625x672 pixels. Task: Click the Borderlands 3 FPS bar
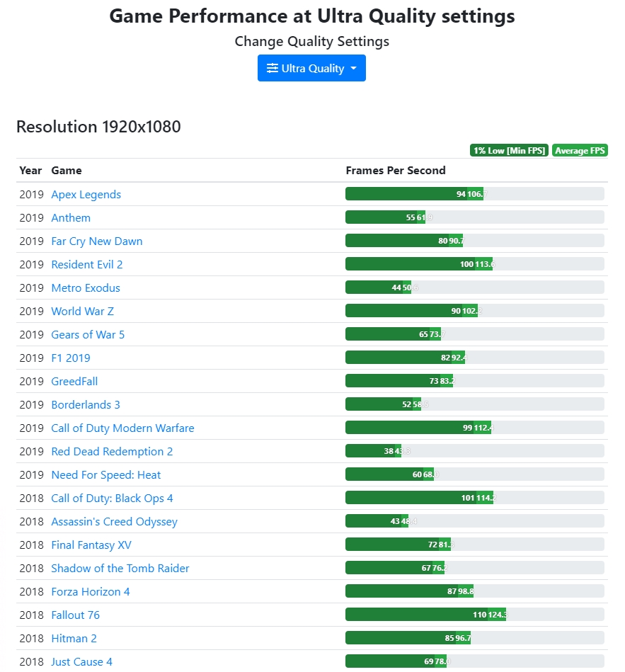click(x=475, y=404)
